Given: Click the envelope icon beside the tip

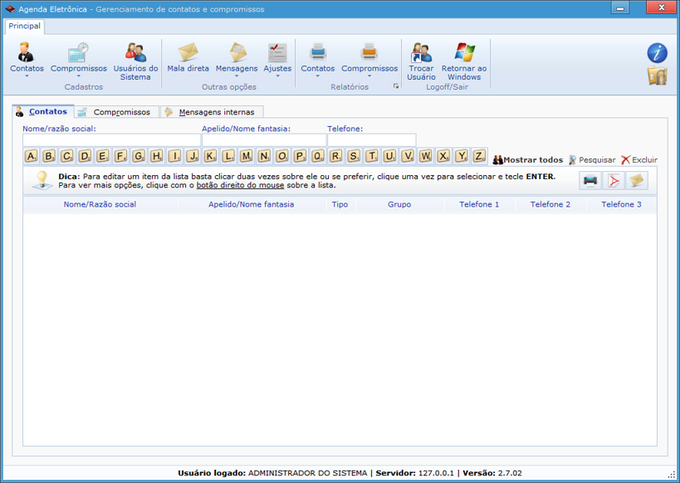Looking at the screenshot, I should (637, 180).
